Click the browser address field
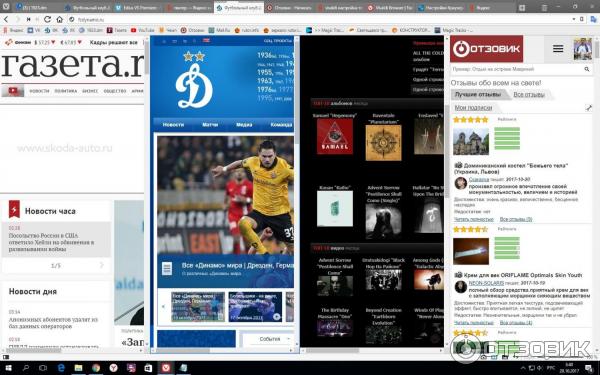 [321, 19]
